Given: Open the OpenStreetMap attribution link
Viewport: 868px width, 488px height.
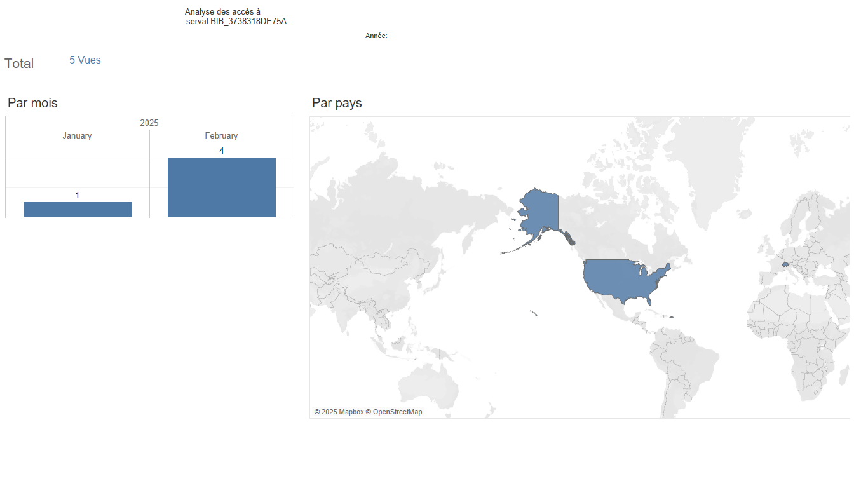Looking at the screenshot, I should 394,412.
